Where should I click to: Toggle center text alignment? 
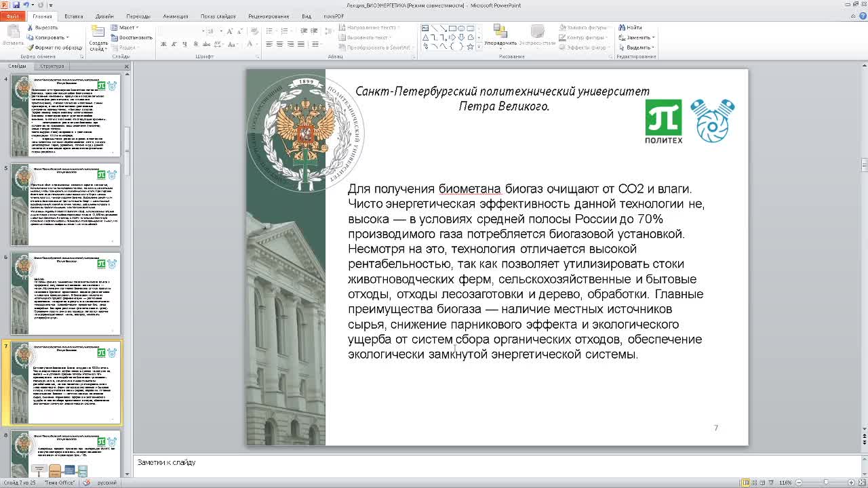click(280, 44)
